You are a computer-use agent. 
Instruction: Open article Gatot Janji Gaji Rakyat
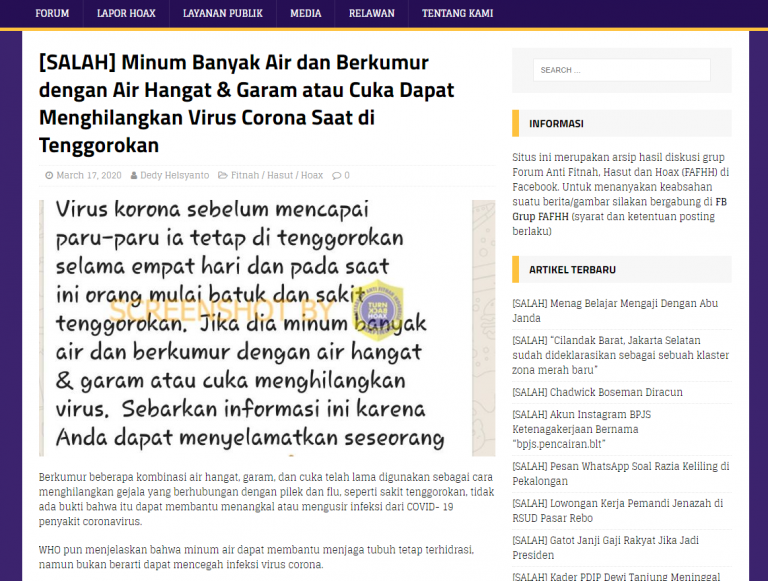click(x=605, y=548)
